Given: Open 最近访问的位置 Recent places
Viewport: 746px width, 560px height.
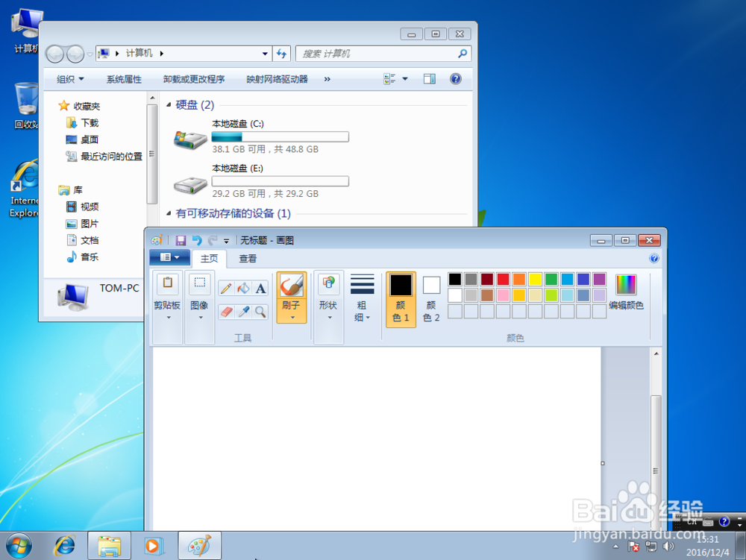Looking at the screenshot, I should point(104,157).
